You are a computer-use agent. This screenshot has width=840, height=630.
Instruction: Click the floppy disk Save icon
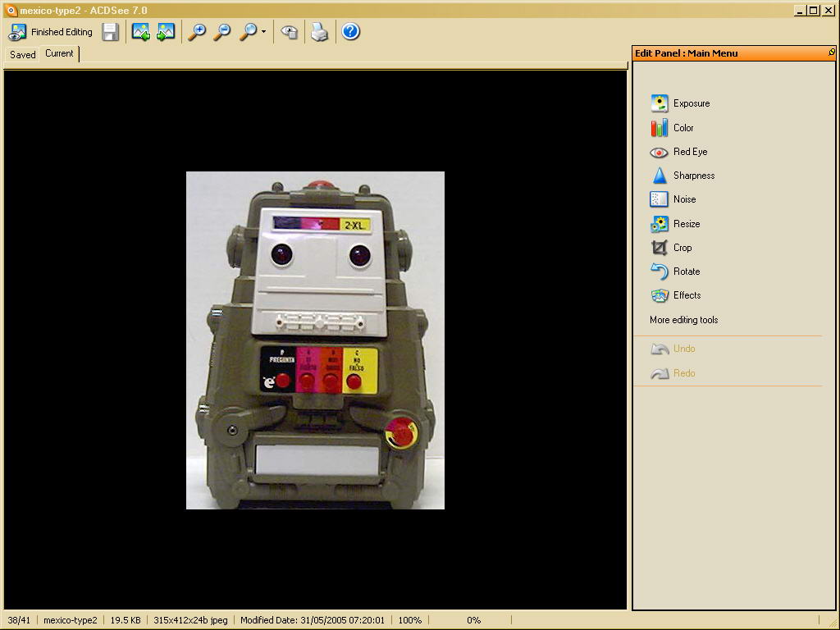[111, 32]
